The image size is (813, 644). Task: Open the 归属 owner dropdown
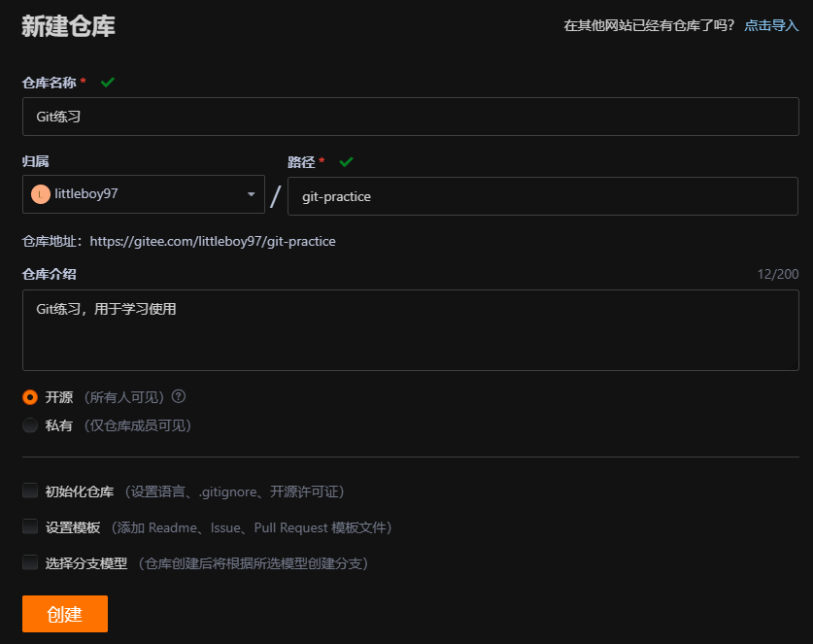(144, 194)
